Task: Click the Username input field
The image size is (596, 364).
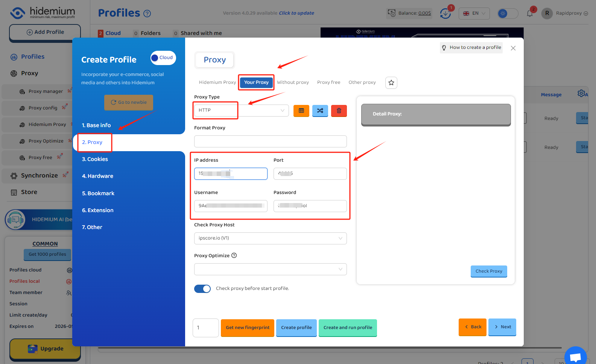Action: (231, 206)
